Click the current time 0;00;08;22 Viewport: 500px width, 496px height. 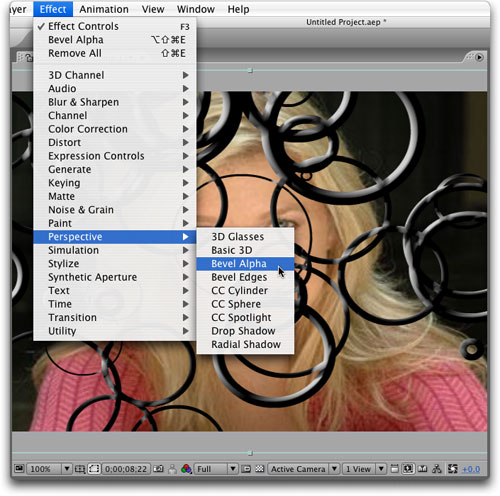tap(126, 469)
